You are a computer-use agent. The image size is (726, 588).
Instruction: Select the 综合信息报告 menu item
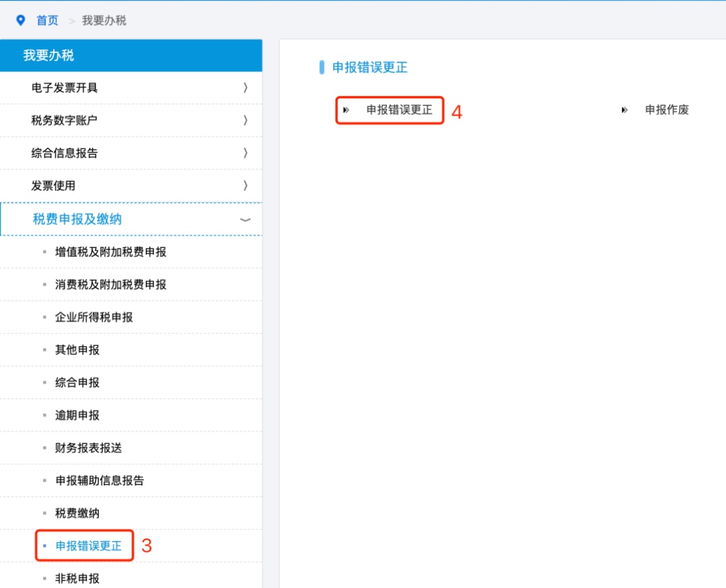point(131,153)
